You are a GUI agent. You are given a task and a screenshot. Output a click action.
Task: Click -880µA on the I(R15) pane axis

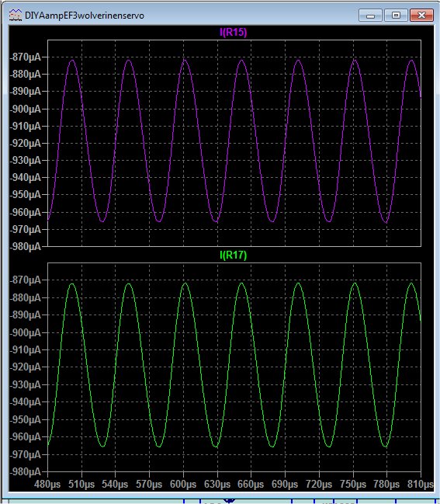[26, 75]
